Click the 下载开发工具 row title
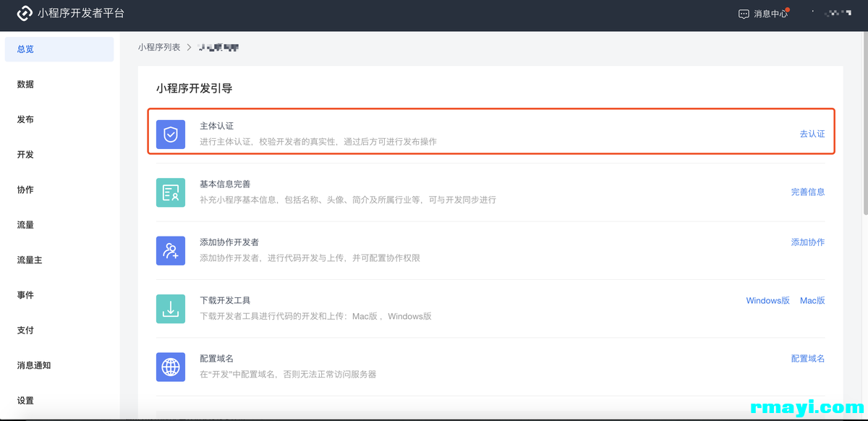This screenshot has width=868, height=421. pyautogui.click(x=225, y=300)
